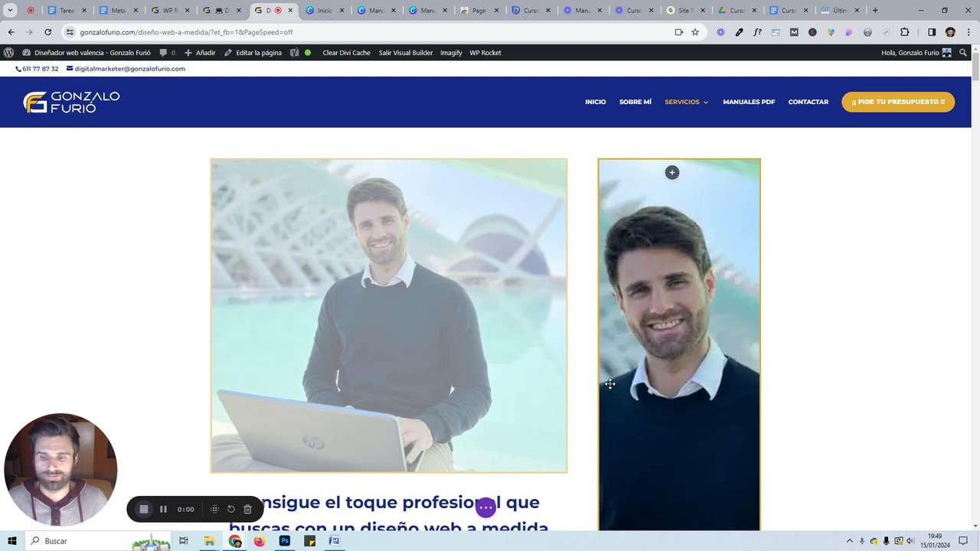Open MANUALES PDF page
Viewport: 980px width, 551px height.
(x=749, y=102)
